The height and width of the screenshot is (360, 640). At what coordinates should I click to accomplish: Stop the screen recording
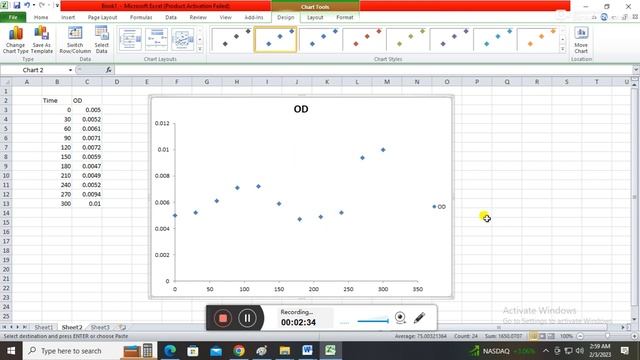tap(223, 318)
